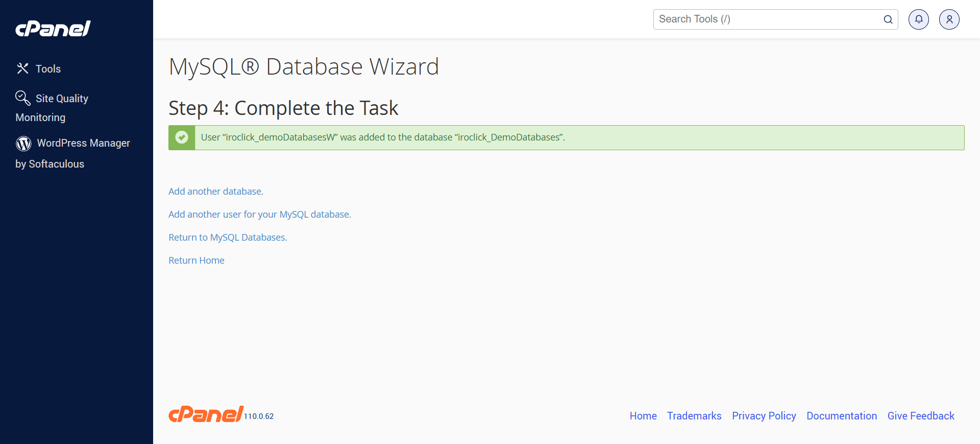Add another user for your MySQL database
Image resolution: width=980 pixels, height=444 pixels.
[260, 215]
